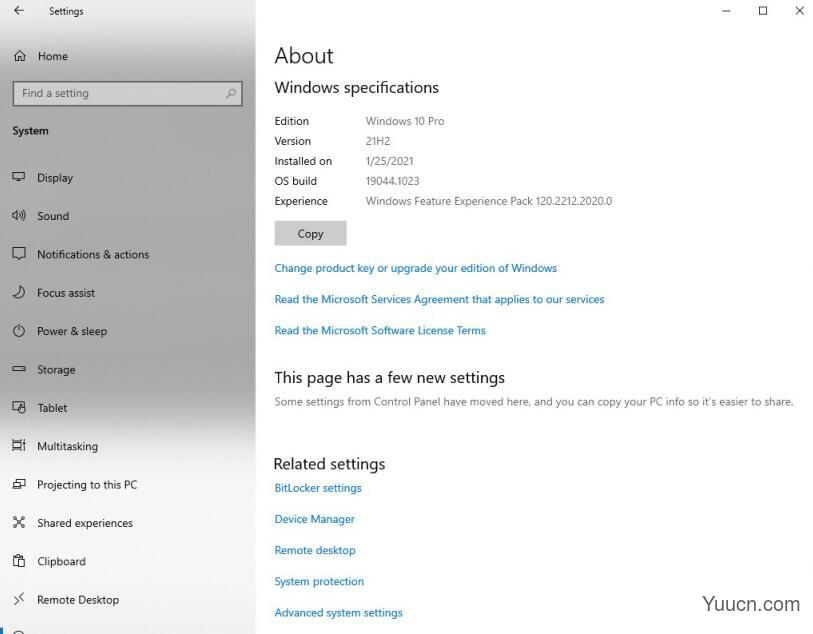The image size is (813, 634).
Task: Open BitLocker settings link
Action: (318, 488)
